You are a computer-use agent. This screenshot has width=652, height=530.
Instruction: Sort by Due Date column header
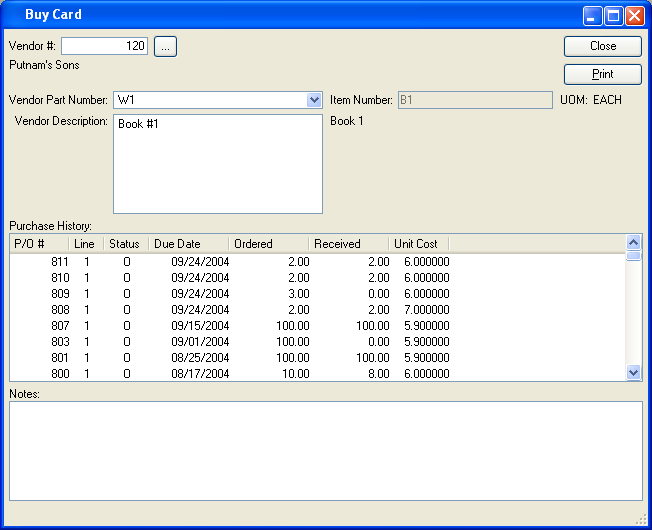pos(188,244)
